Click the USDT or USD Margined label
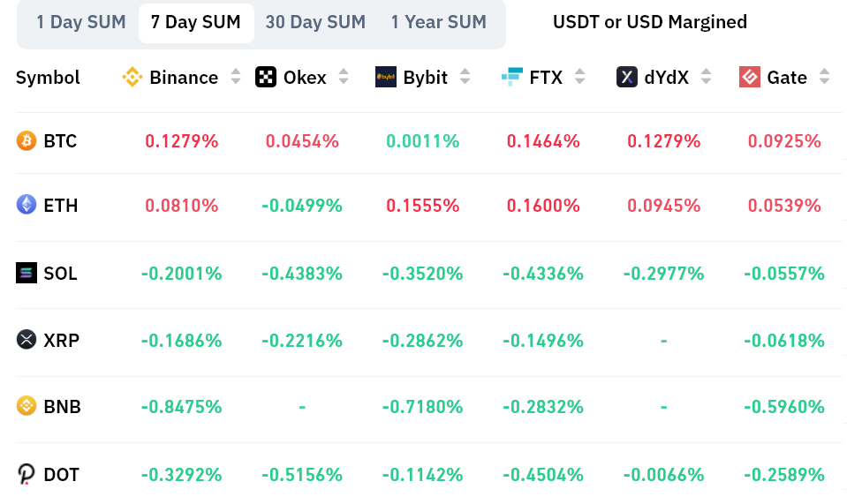 click(649, 22)
